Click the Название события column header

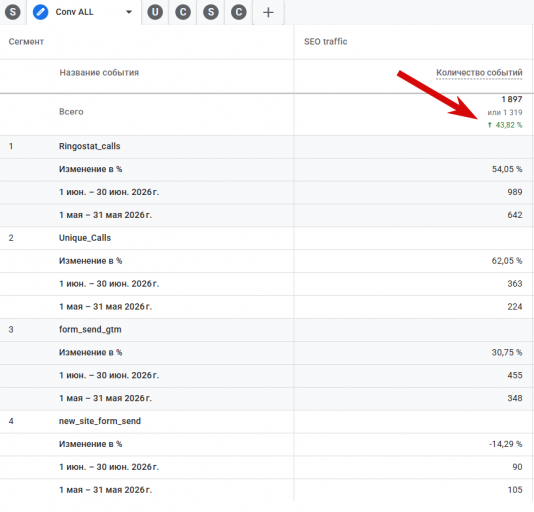(x=99, y=73)
